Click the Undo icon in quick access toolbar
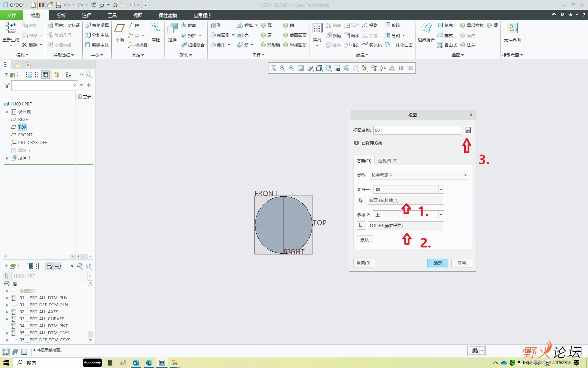The height and width of the screenshot is (368, 588). click(67, 5)
